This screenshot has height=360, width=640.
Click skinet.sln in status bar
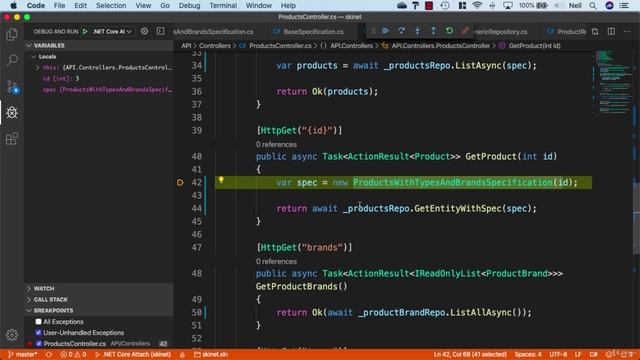211,354
